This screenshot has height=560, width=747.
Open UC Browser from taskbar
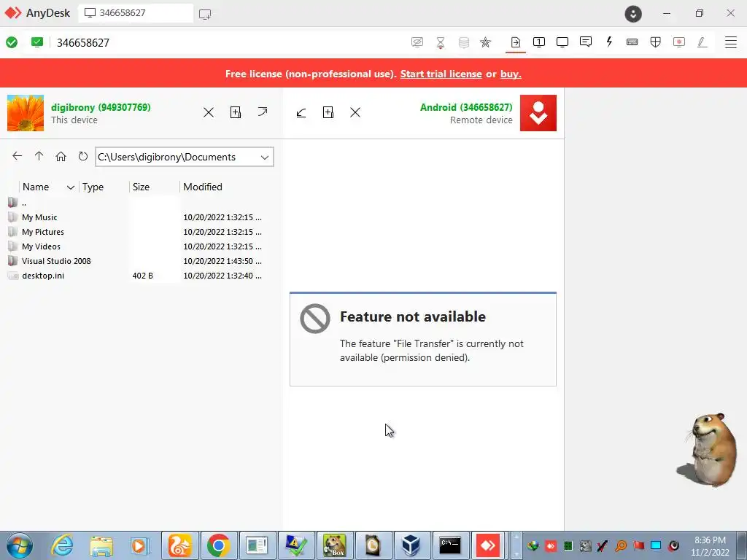tap(179, 545)
